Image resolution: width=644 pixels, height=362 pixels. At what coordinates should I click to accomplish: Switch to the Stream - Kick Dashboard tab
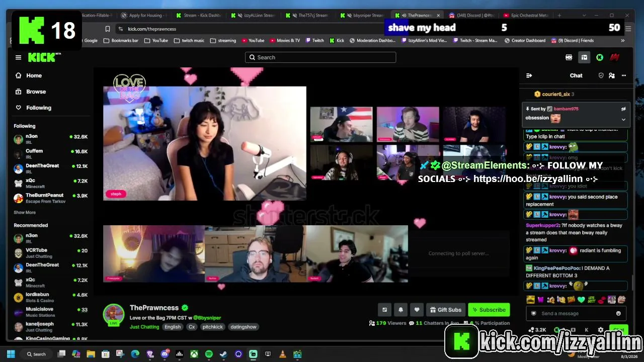click(198, 15)
